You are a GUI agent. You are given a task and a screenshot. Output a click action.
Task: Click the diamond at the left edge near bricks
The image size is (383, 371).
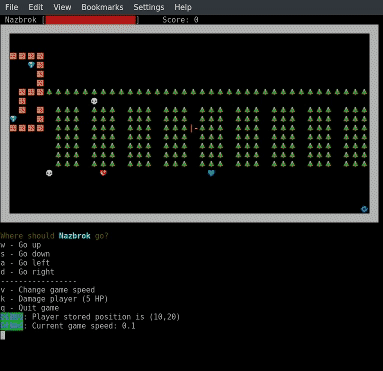pyautogui.click(x=13, y=119)
